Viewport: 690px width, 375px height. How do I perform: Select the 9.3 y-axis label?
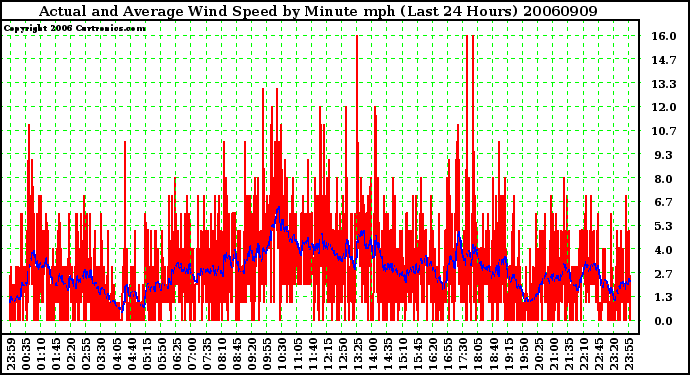[664, 155]
